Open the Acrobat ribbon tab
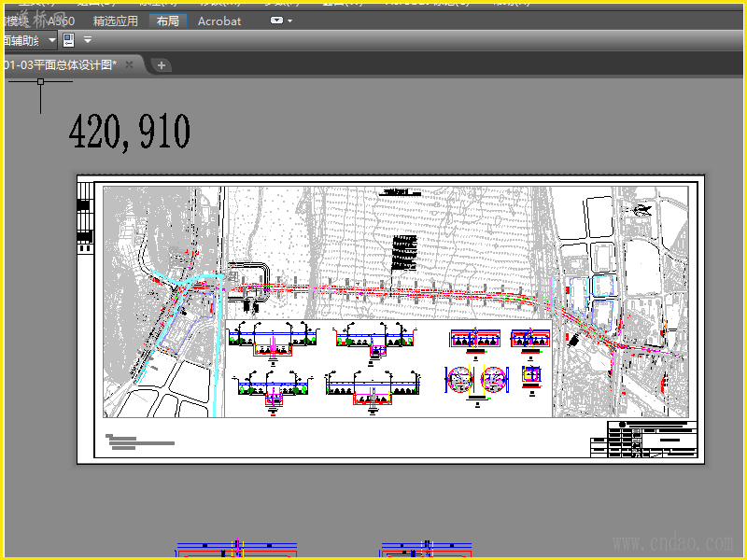 coord(219,21)
